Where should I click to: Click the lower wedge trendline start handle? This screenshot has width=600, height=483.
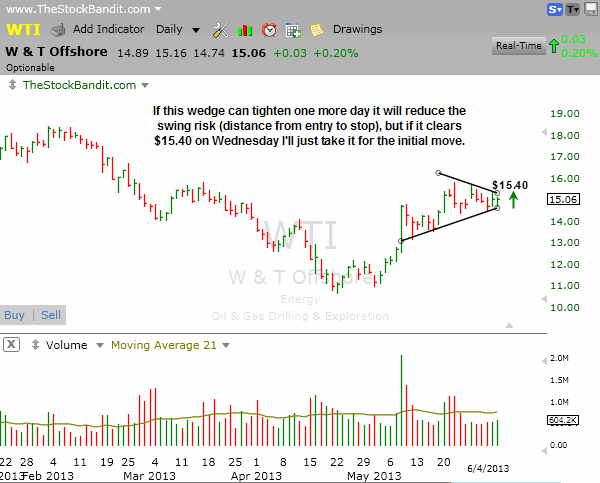click(401, 241)
